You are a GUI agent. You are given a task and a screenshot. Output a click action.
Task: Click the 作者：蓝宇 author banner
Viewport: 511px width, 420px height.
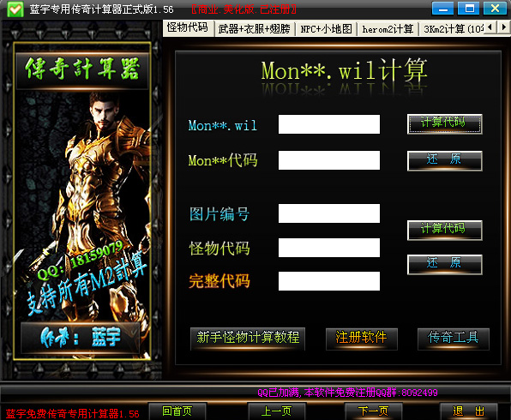[x=81, y=337]
